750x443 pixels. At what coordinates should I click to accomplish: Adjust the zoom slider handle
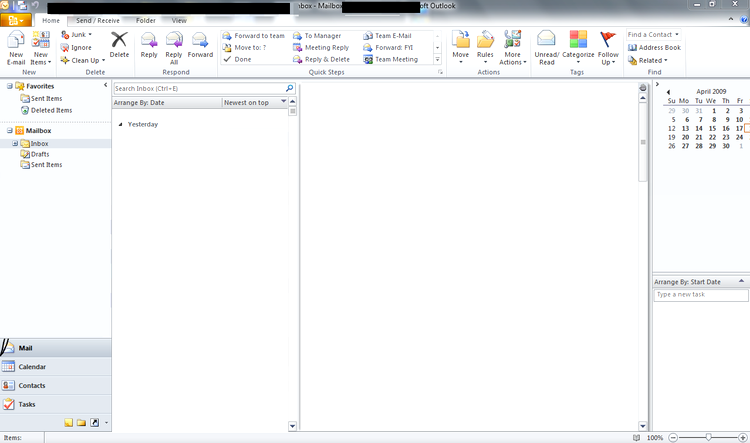pos(708,437)
